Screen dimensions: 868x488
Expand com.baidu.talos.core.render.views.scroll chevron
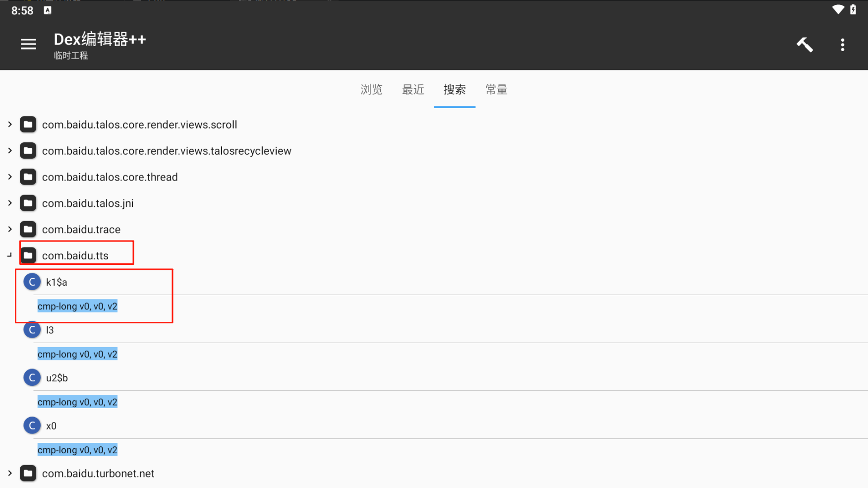(10, 124)
